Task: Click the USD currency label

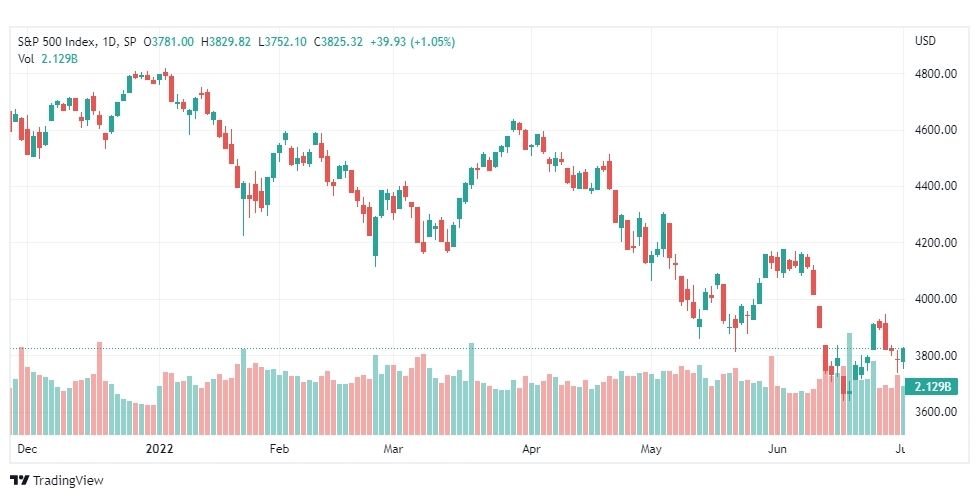Action: [925, 41]
